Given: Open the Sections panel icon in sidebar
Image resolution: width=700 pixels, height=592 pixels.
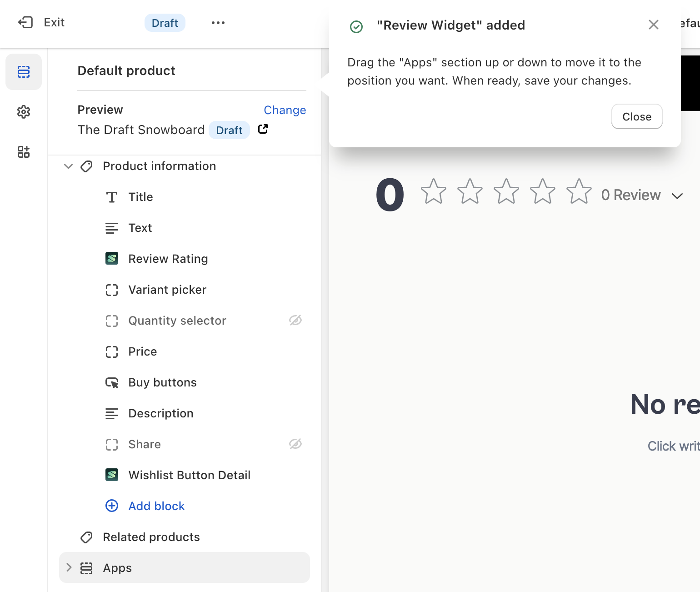Looking at the screenshot, I should (x=24, y=72).
